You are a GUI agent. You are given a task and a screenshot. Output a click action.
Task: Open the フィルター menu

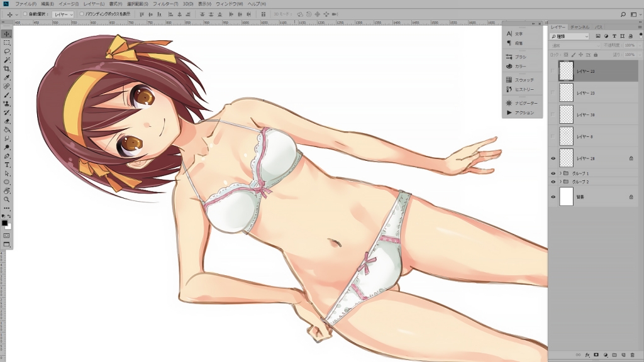165,4
